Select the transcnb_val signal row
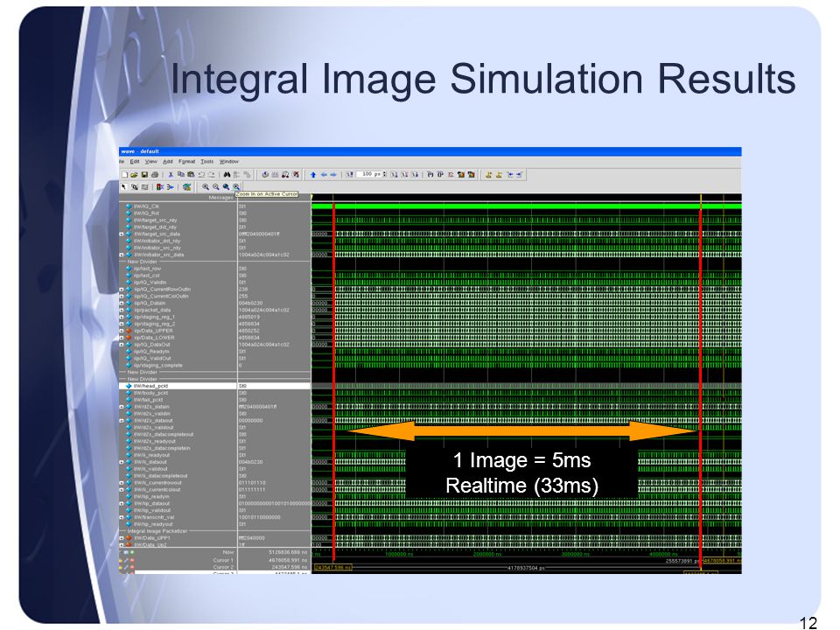The height and width of the screenshot is (630, 840). 215,517
